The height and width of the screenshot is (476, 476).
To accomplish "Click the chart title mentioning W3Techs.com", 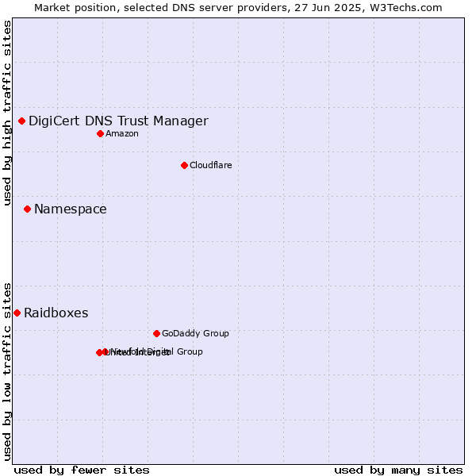I will (x=238, y=8).
